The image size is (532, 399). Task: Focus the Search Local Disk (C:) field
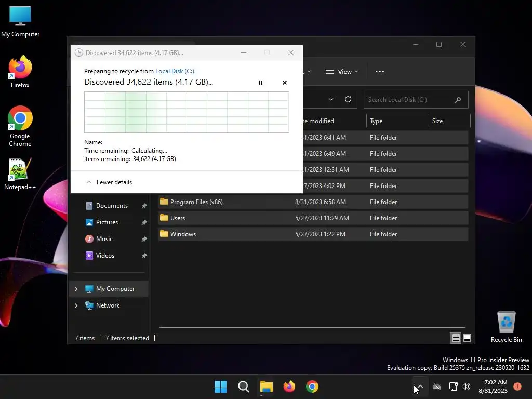point(416,100)
